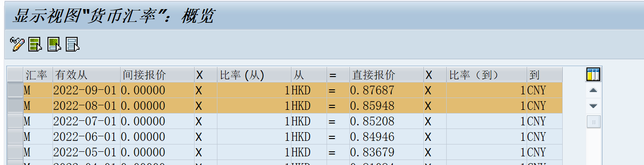Click the Select Block toolbar icon
644x165 pixels.
pos(54,44)
